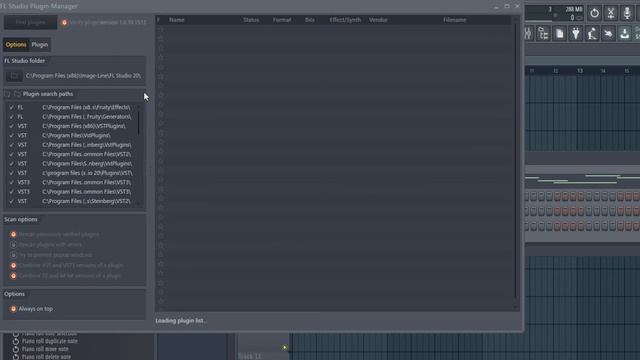Click the microphone icon in FL toolbar
Image resolution: width=640 pixels, height=360 pixels.
click(627, 13)
